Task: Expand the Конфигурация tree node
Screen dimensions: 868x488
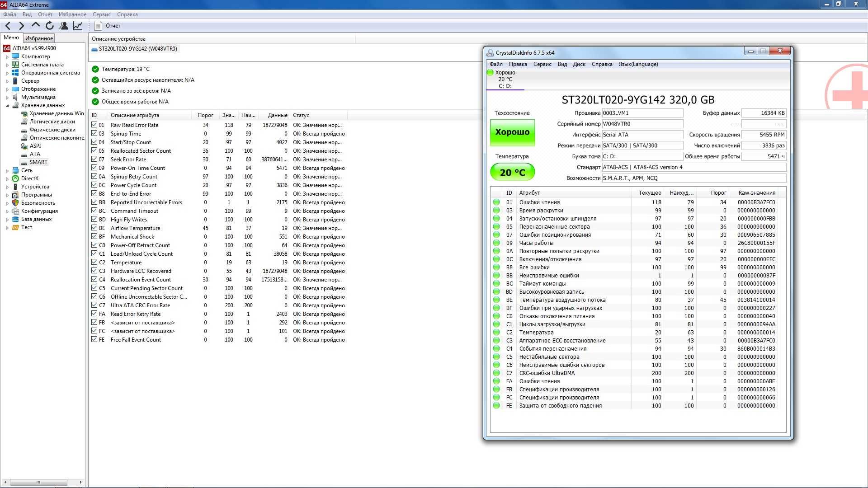Action: [7, 211]
